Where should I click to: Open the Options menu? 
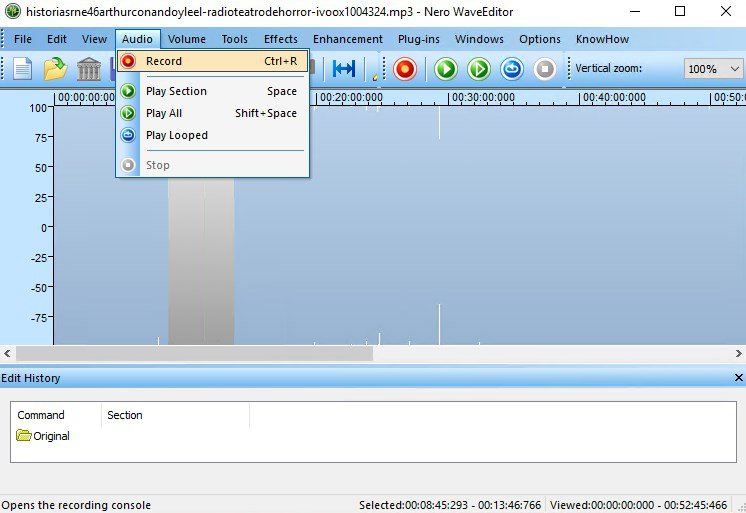point(540,39)
